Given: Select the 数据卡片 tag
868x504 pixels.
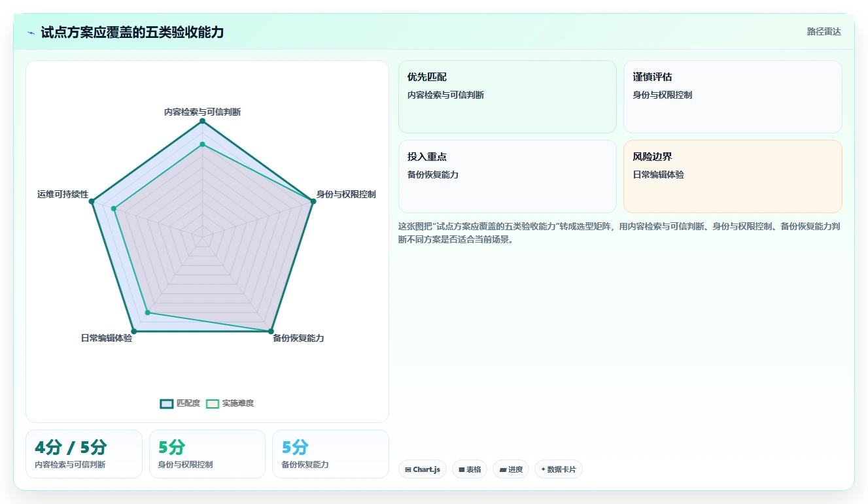Looking at the screenshot, I should point(558,469).
